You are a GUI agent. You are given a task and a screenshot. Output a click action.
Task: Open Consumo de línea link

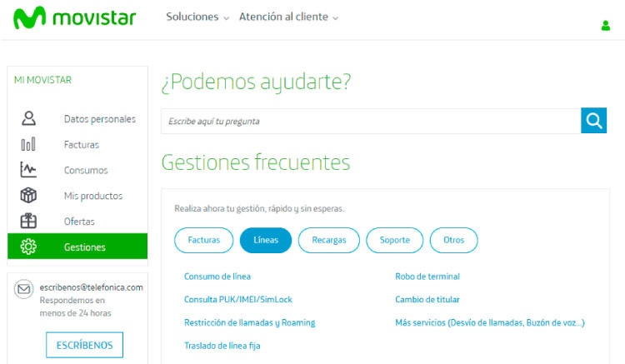[217, 277]
